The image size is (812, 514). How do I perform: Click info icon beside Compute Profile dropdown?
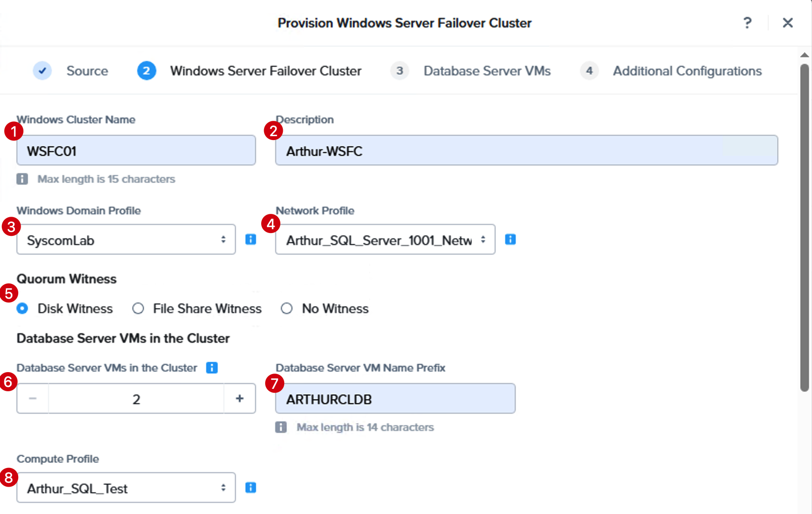pos(251,488)
